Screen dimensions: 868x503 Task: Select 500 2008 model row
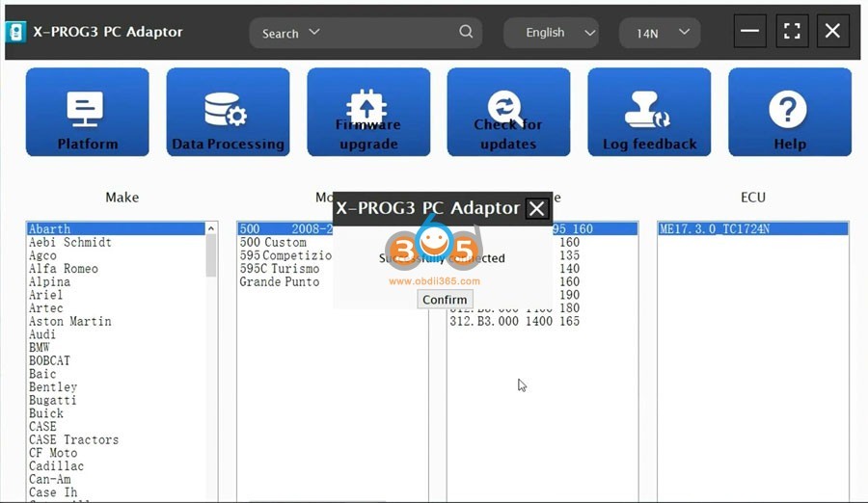pyautogui.click(x=285, y=228)
